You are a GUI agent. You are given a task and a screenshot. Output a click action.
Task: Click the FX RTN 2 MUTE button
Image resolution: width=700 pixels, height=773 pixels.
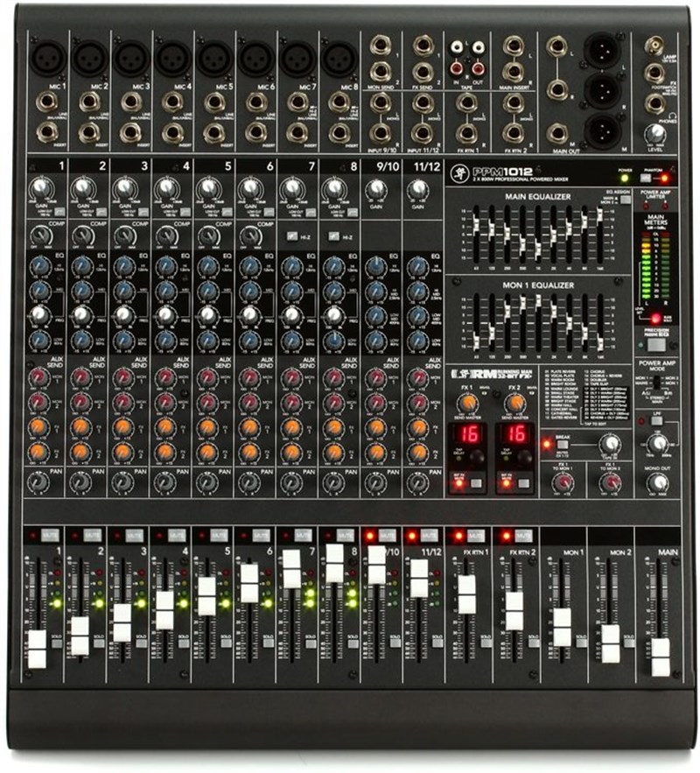pos(522,535)
